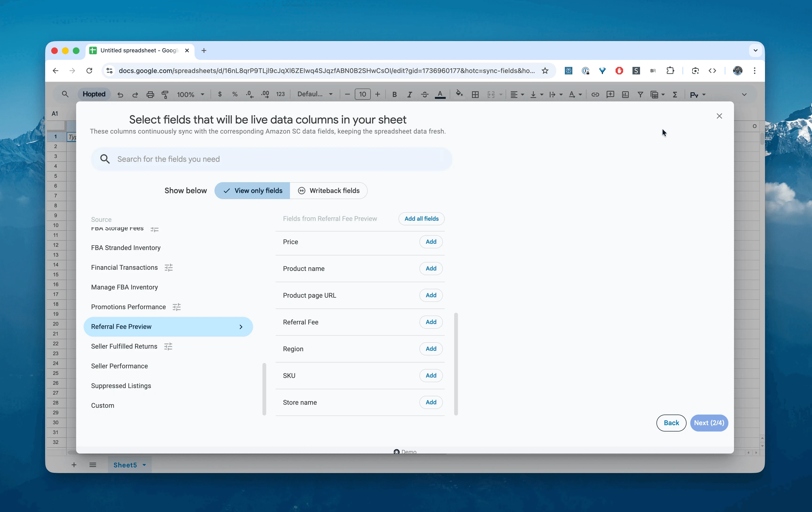Select Seller Performance source
This screenshot has width=812, height=512.
[x=119, y=366]
